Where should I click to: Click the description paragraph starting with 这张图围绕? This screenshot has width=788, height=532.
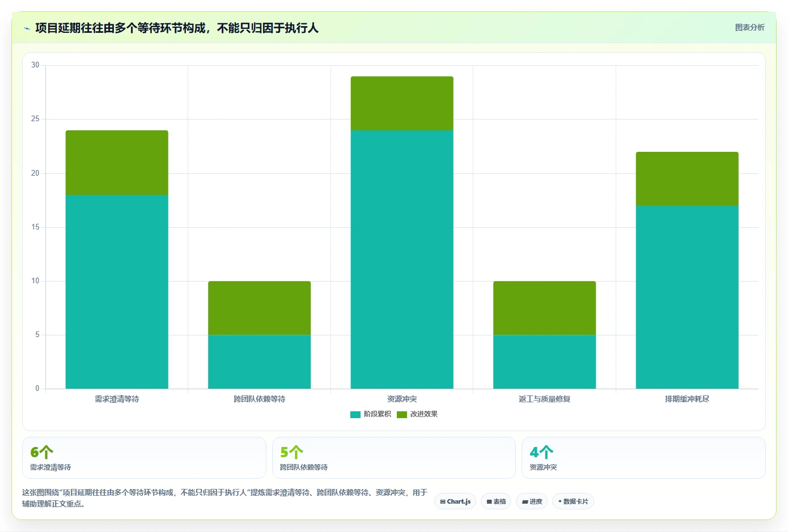tap(224, 498)
